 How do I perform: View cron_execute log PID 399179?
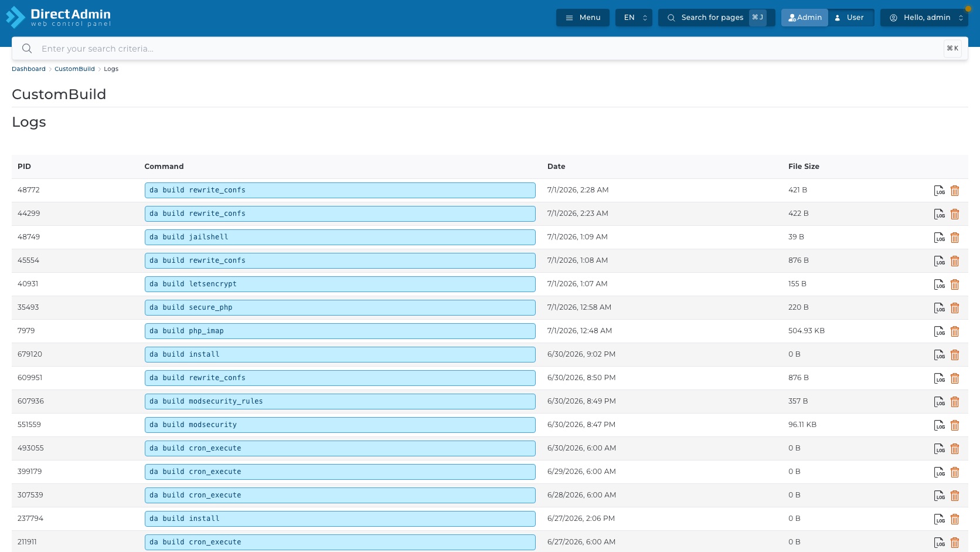coord(940,472)
